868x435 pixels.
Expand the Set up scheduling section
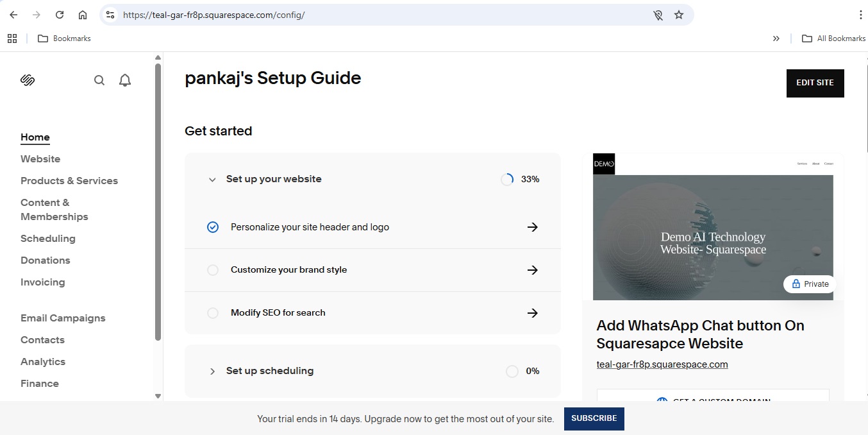coord(212,371)
